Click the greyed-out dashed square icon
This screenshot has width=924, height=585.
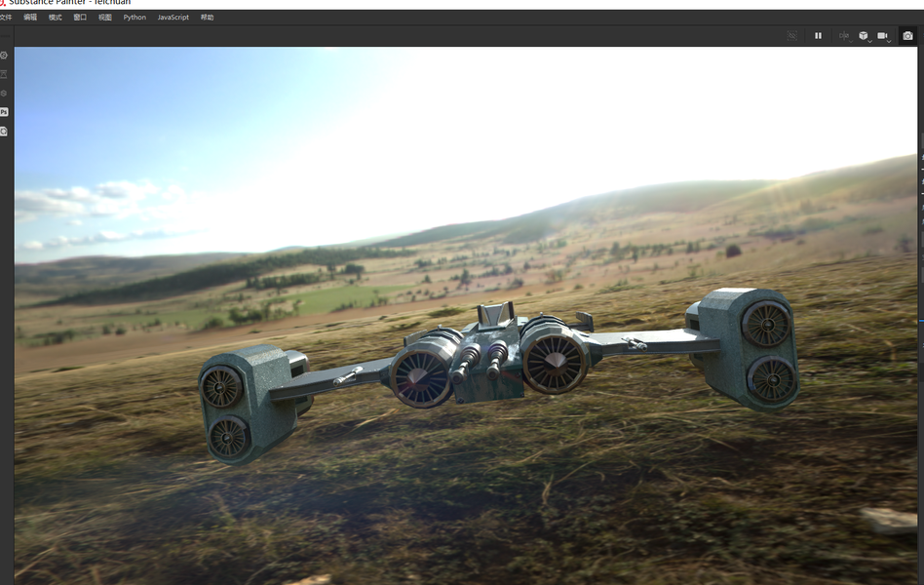[x=792, y=36]
